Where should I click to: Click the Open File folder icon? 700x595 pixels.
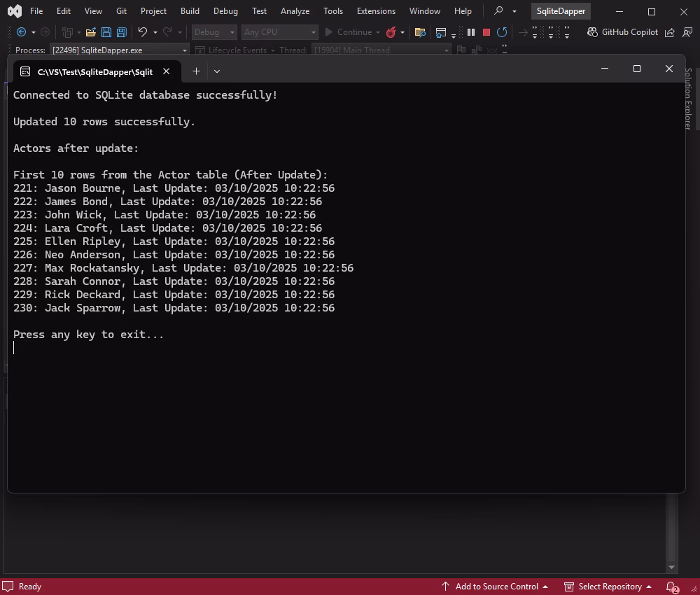[x=90, y=32]
